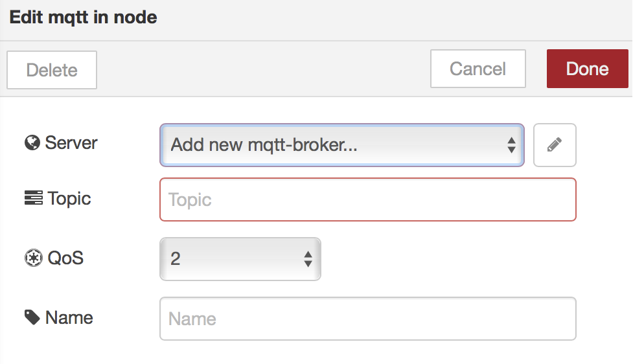Click the pencil edit broker icon

(554, 145)
